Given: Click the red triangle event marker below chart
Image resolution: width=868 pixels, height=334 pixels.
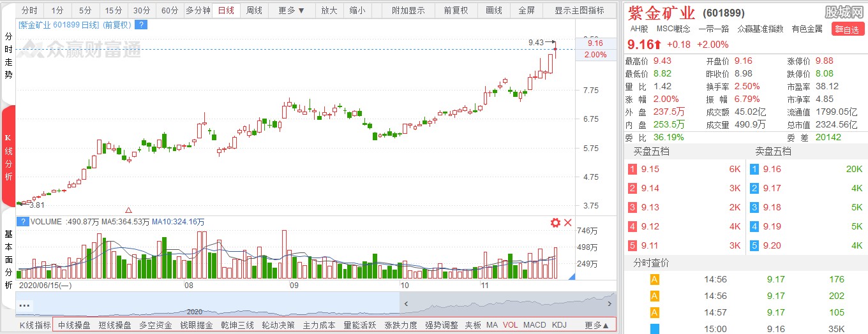Looking at the screenshot, I should [129, 210].
